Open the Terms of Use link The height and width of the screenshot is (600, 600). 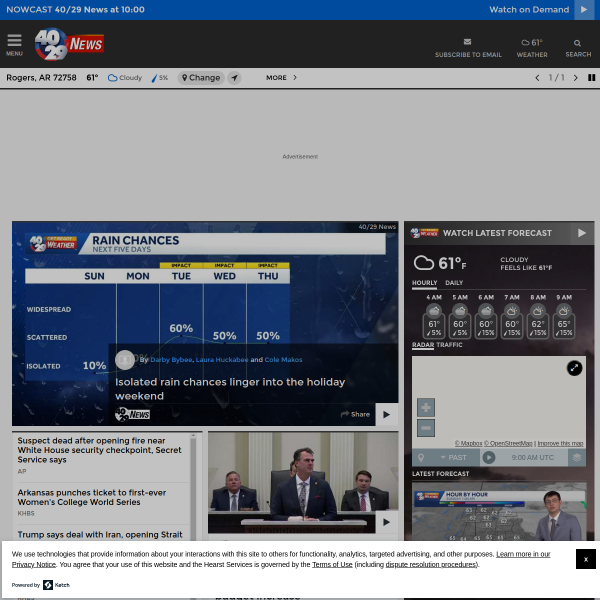pos(332,564)
